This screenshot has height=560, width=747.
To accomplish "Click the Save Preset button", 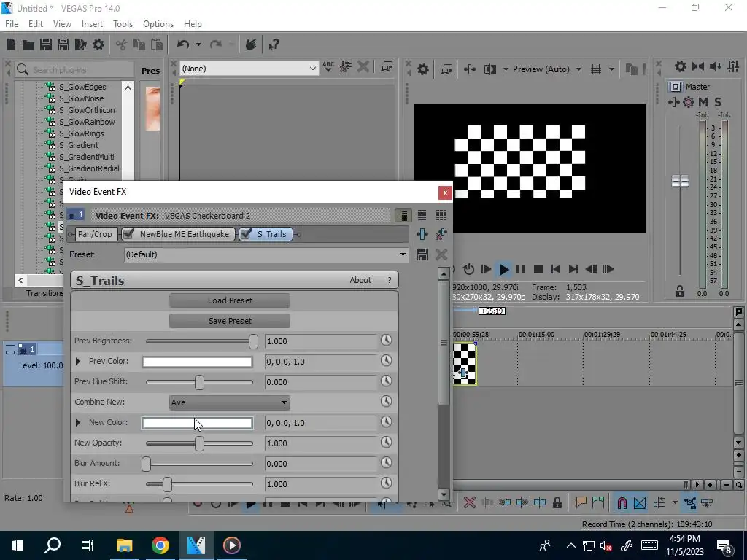I will (x=230, y=321).
